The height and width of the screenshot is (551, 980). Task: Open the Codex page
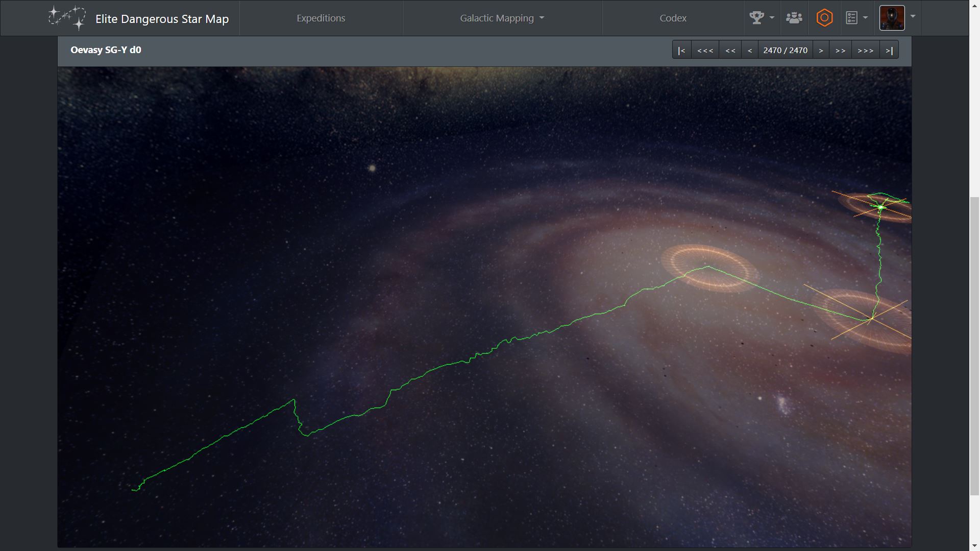pos(673,18)
